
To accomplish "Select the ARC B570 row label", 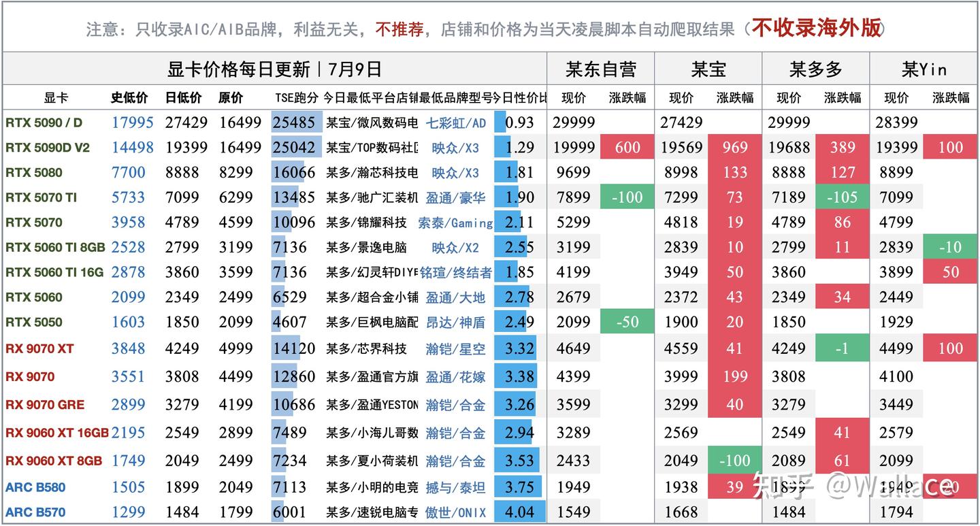I will pyautogui.click(x=35, y=512).
